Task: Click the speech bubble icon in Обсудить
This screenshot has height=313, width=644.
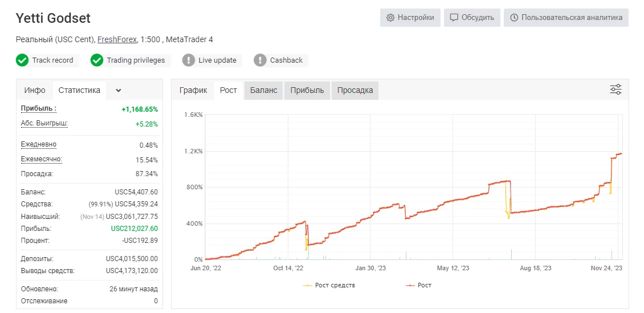Action: [454, 18]
